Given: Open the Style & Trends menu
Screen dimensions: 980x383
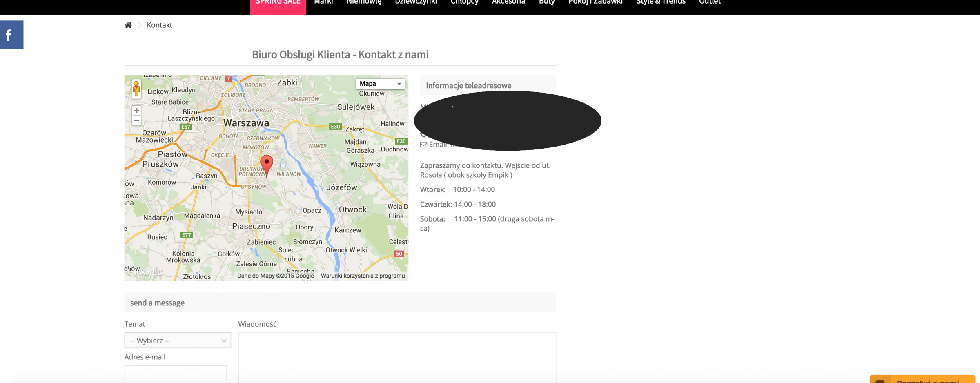Looking at the screenshot, I should pos(661,2).
